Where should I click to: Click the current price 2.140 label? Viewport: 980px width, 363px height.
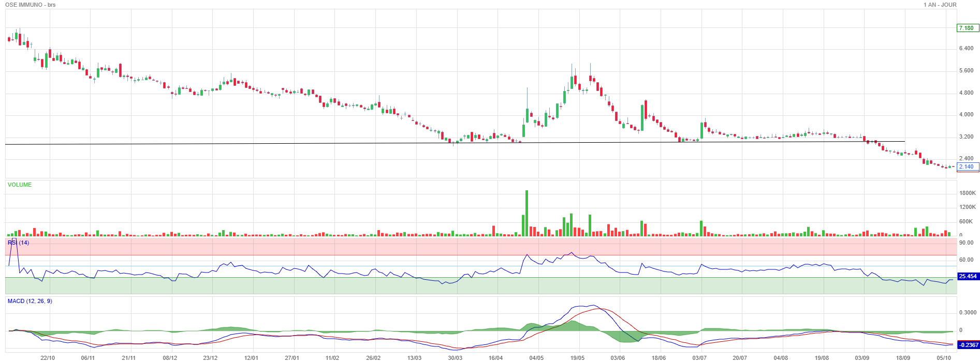coord(968,167)
